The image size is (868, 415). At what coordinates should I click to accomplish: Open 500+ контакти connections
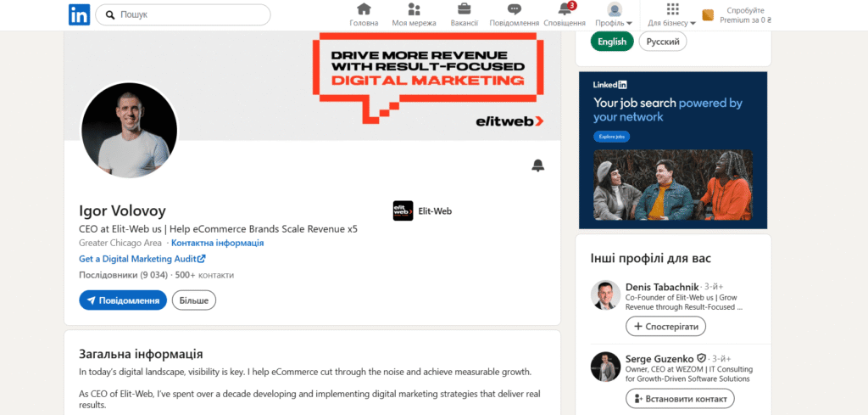(x=204, y=275)
